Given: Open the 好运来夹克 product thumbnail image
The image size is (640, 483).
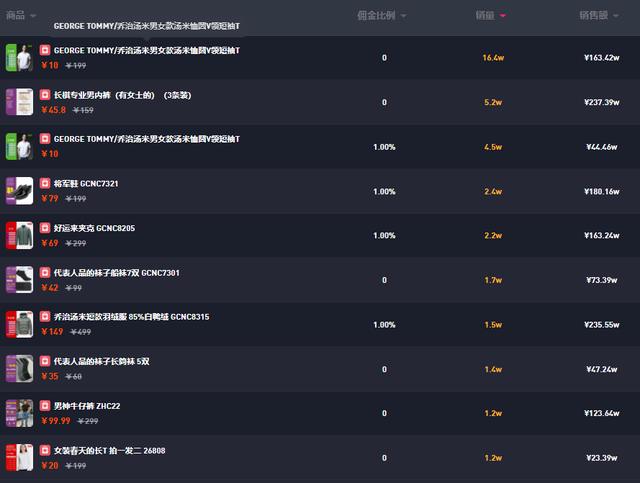Looking at the screenshot, I should click(x=19, y=235).
